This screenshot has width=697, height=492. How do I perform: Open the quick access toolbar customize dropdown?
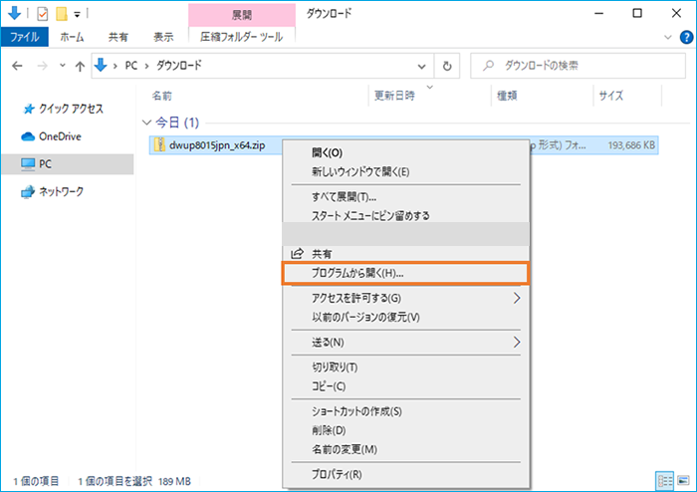(77, 15)
